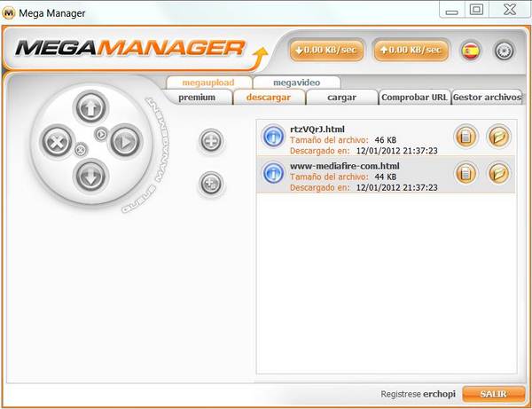The width and height of the screenshot is (532, 409).
Task: Open settings using the gear icon
Action: [504, 51]
